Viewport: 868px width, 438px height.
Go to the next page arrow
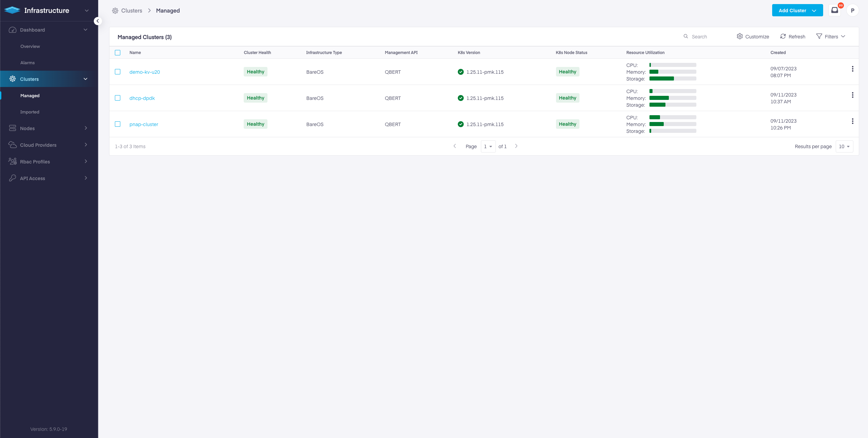pos(516,146)
